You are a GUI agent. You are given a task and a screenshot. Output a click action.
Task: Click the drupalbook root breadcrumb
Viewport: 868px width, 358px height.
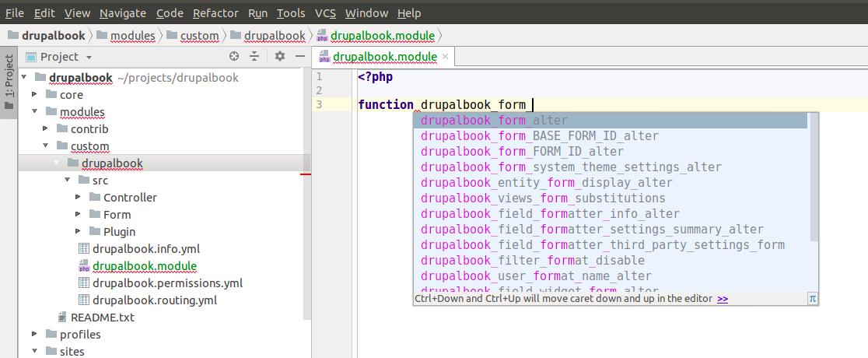47,36
